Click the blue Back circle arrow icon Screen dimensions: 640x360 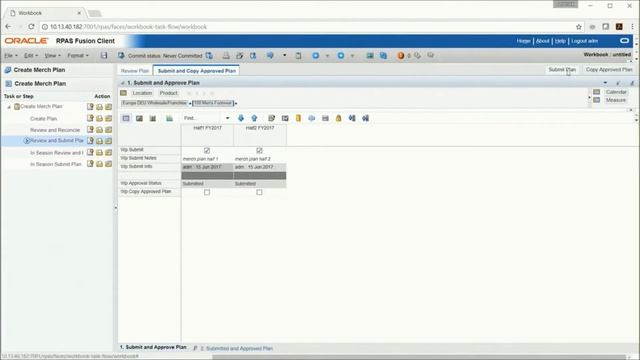pos(316,56)
